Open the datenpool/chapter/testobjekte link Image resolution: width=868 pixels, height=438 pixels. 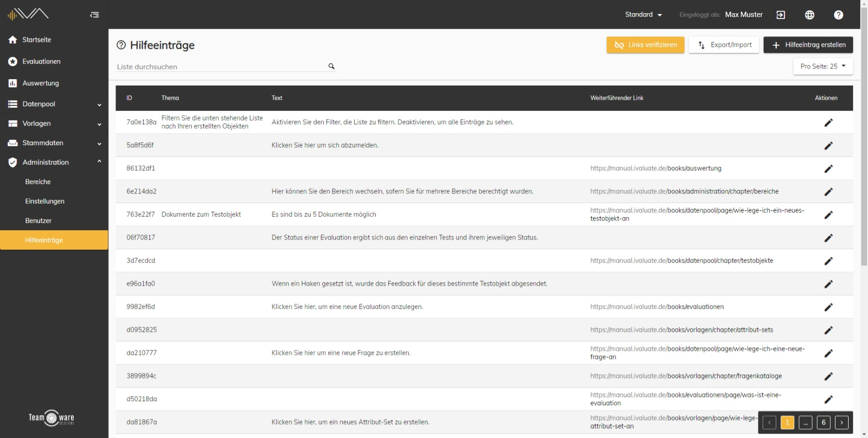682,261
